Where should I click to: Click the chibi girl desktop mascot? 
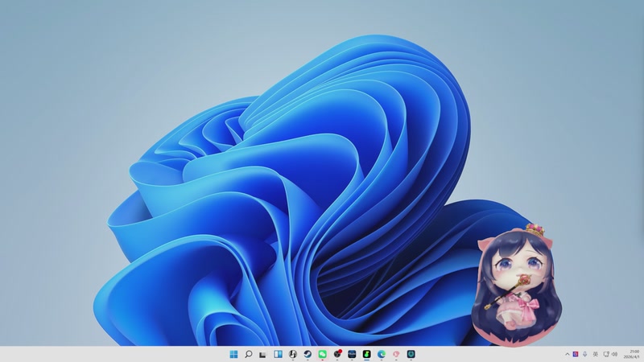pyautogui.click(x=516, y=286)
